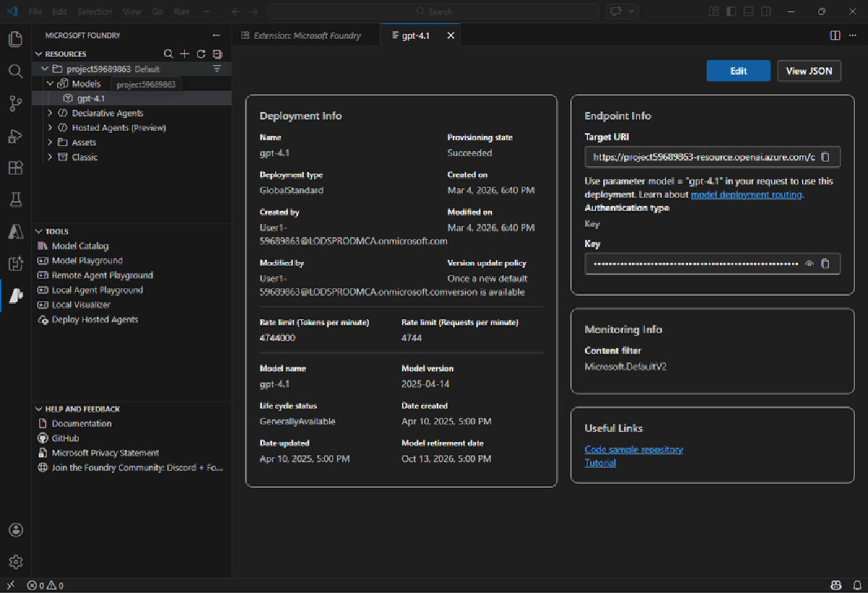Click inside the Target URI field
The height and width of the screenshot is (593, 868).
(694, 155)
